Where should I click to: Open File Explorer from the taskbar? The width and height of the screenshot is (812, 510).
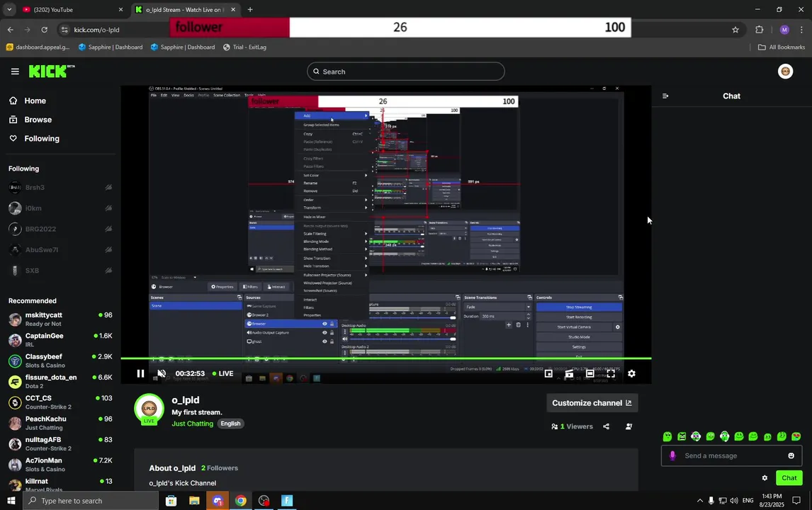[194, 501]
